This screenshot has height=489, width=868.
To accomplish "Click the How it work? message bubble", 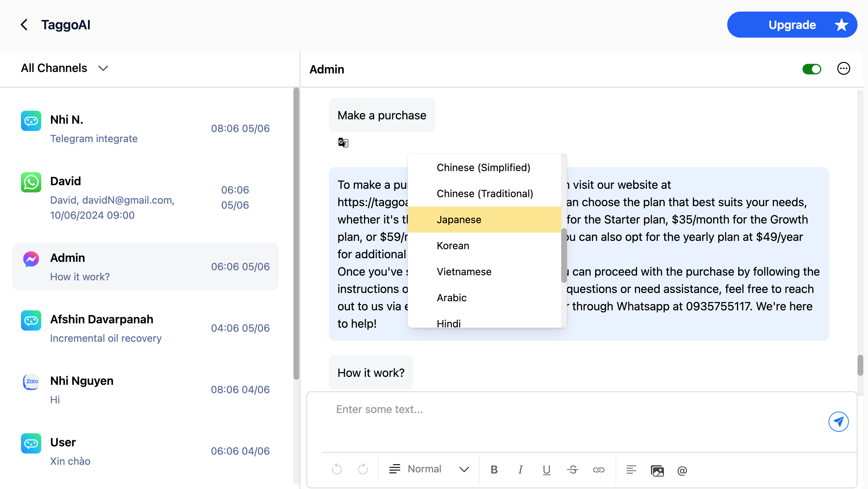I will click(371, 373).
